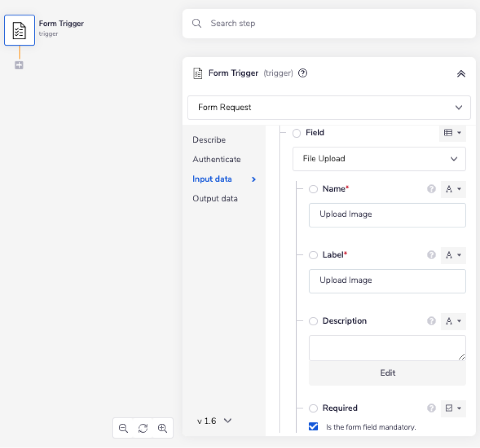Click the search magnifier icon
480x448 pixels.
pos(197,23)
